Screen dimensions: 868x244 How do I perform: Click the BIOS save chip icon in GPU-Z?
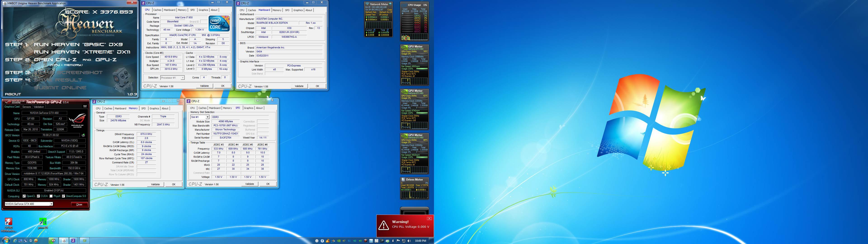coord(83,135)
